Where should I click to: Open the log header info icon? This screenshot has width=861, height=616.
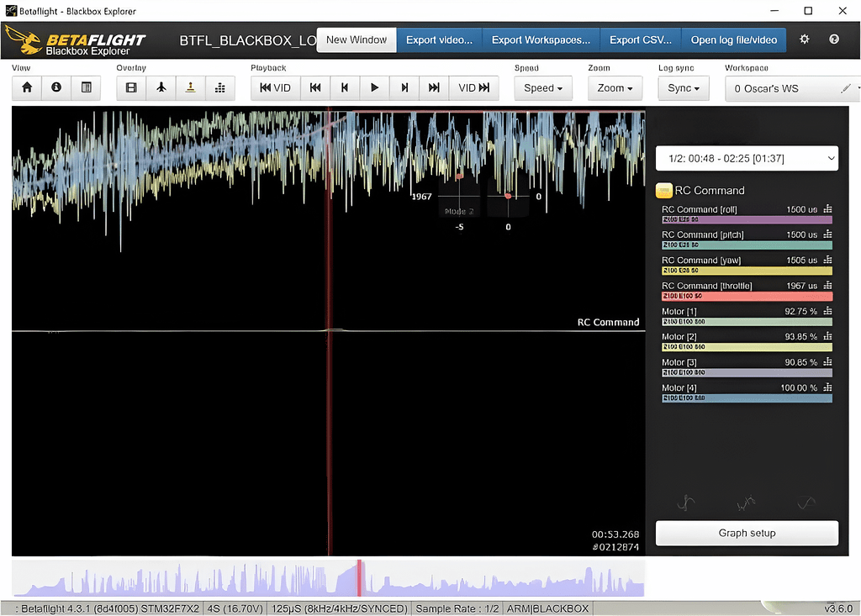click(56, 88)
